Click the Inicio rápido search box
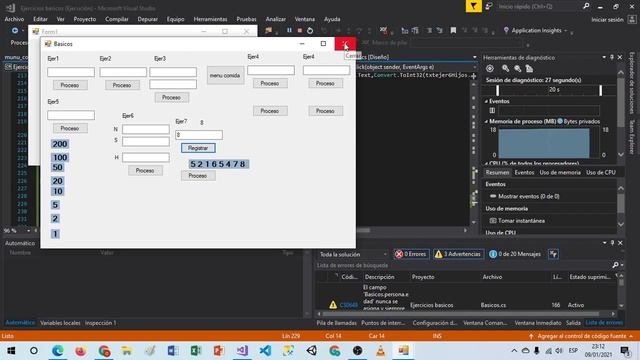 (539, 6)
